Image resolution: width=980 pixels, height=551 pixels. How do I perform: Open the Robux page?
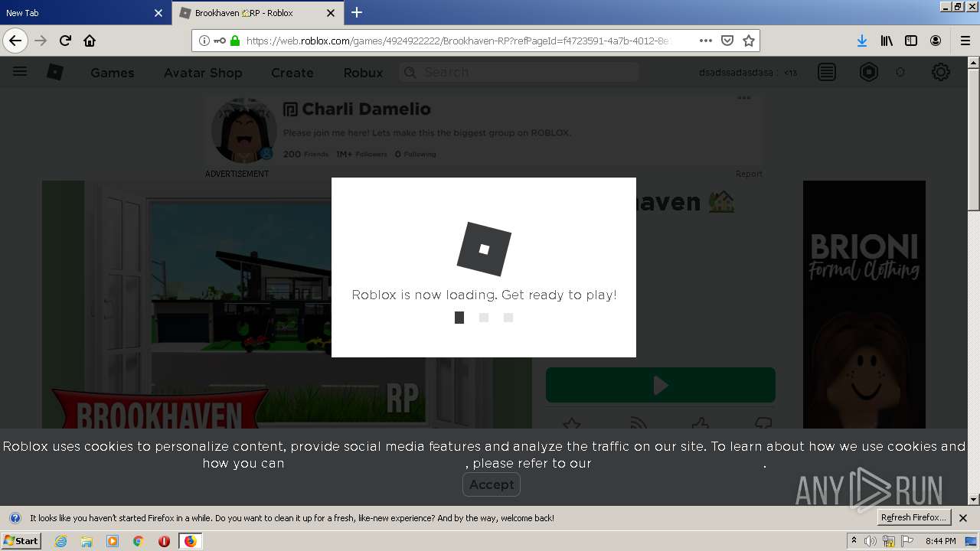(363, 73)
